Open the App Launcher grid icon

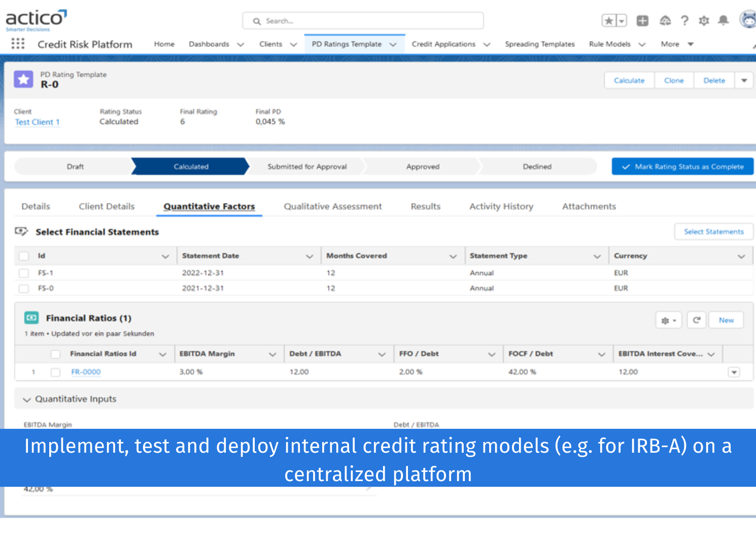coord(18,44)
